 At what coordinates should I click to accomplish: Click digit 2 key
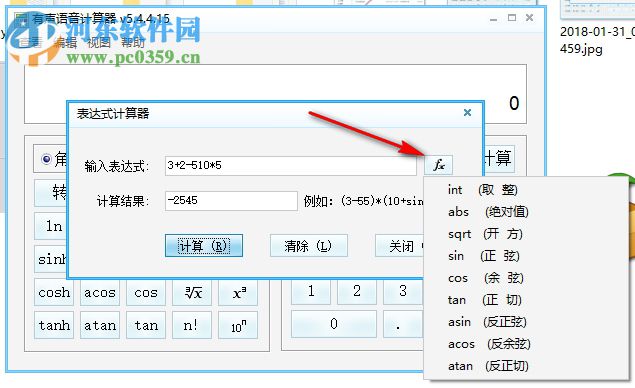(356, 291)
